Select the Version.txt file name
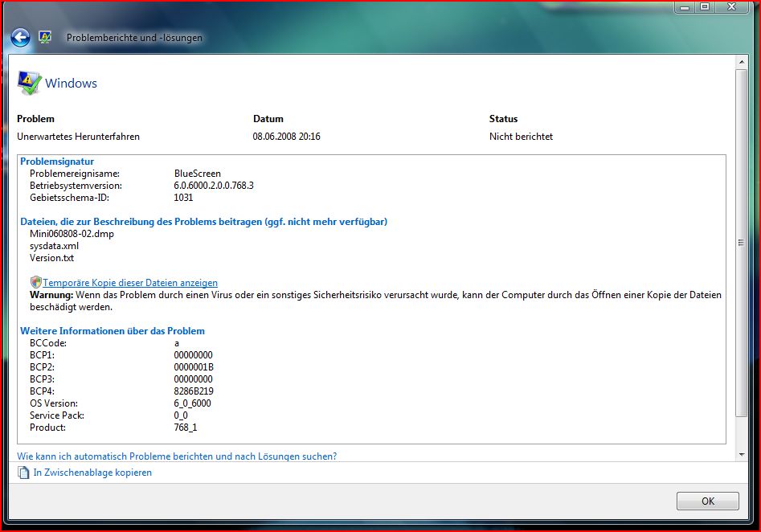Screen dimensions: 761x532 coord(51,258)
